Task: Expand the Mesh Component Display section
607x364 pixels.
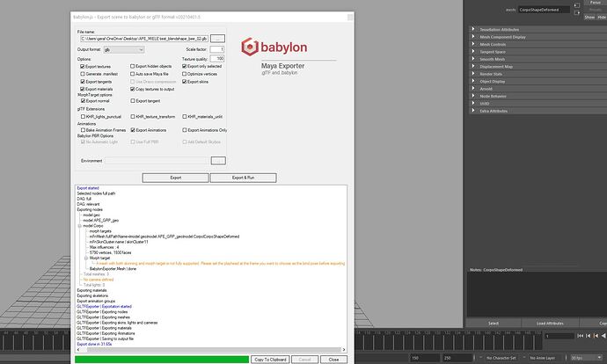Action: [473, 37]
